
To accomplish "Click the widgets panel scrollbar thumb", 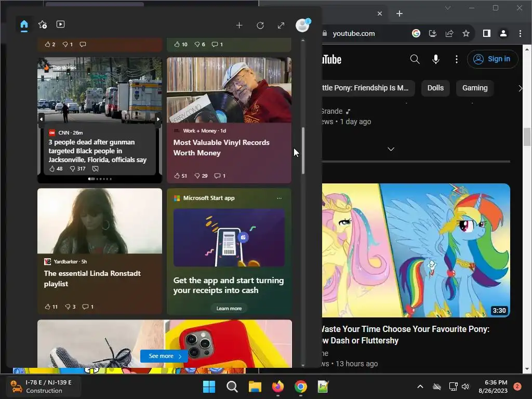I will (303, 151).
